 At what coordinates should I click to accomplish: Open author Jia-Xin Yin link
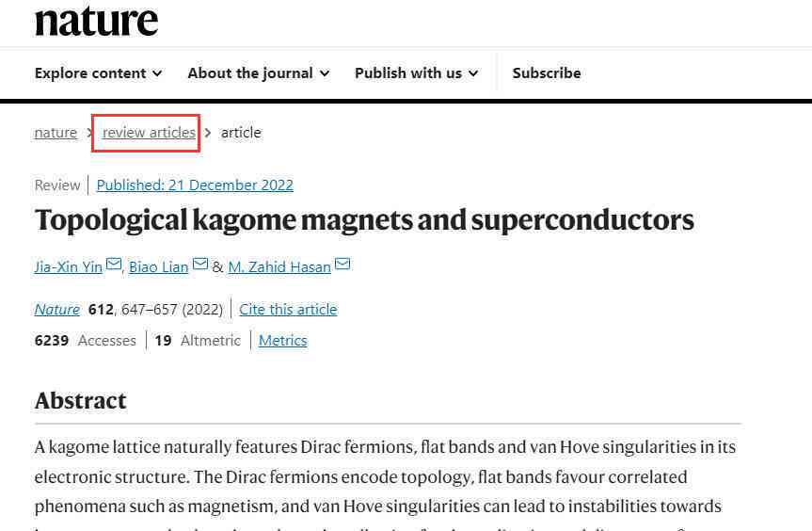click(x=69, y=266)
